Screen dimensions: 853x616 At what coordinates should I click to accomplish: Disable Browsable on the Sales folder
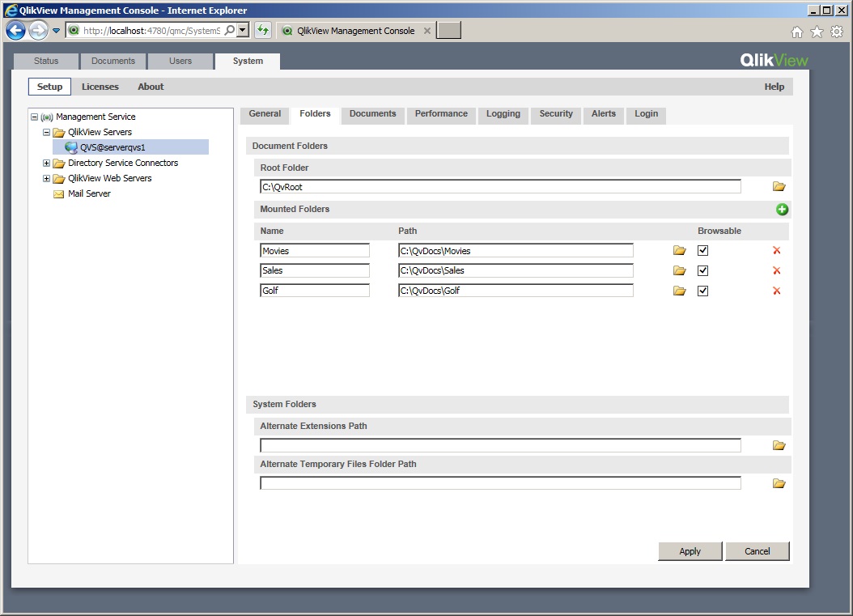tap(702, 270)
